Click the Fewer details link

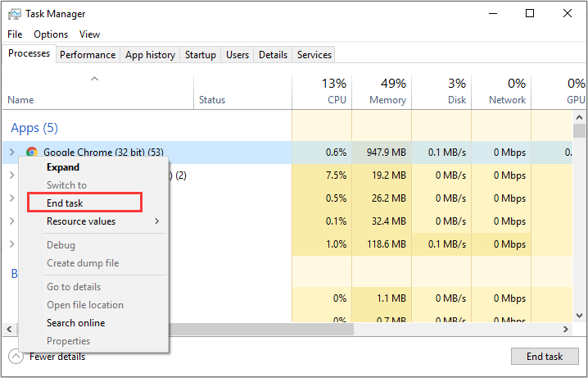coord(57,357)
